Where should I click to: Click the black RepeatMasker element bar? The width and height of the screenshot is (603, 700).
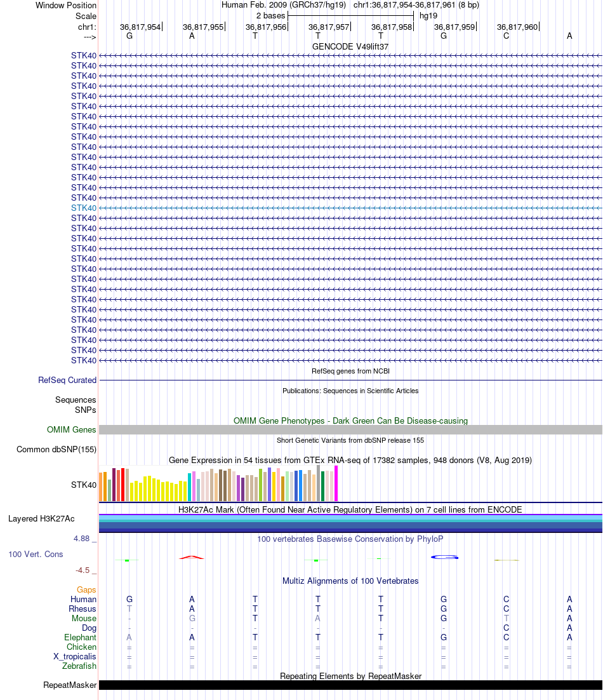point(350,685)
